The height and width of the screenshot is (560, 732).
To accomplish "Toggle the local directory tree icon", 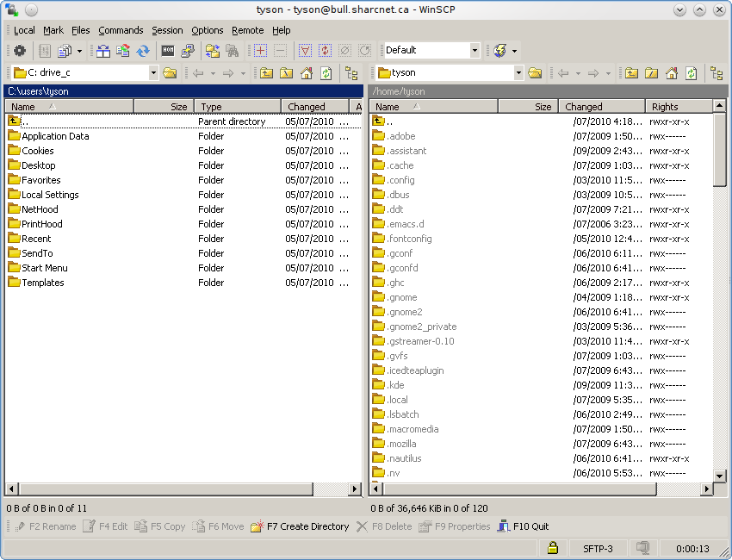I will coord(351,73).
